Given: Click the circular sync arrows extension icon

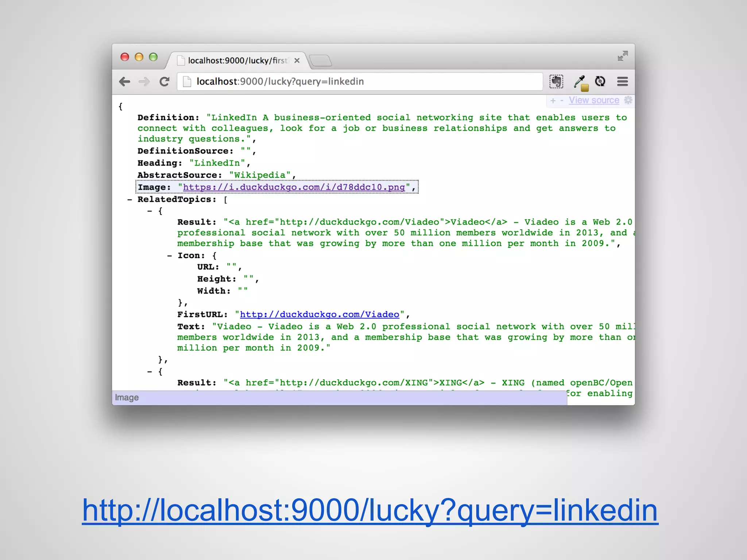Looking at the screenshot, I should pyautogui.click(x=600, y=81).
